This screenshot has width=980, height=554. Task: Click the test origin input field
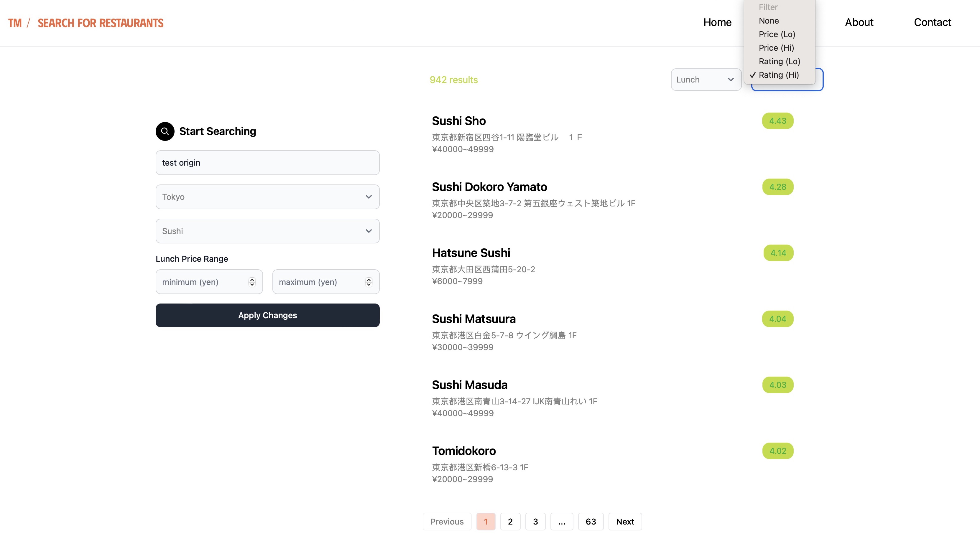pyautogui.click(x=267, y=163)
